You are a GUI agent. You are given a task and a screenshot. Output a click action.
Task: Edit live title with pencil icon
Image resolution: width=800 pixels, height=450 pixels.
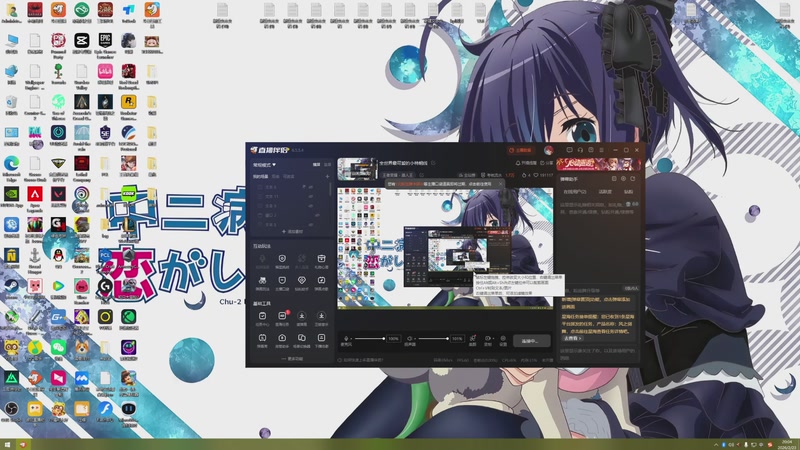point(433,163)
